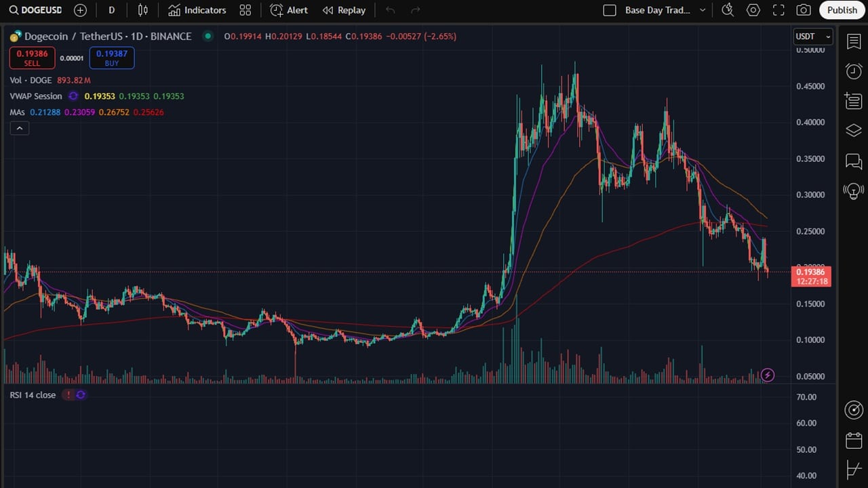Open the Indicators dialog

click(197, 10)
